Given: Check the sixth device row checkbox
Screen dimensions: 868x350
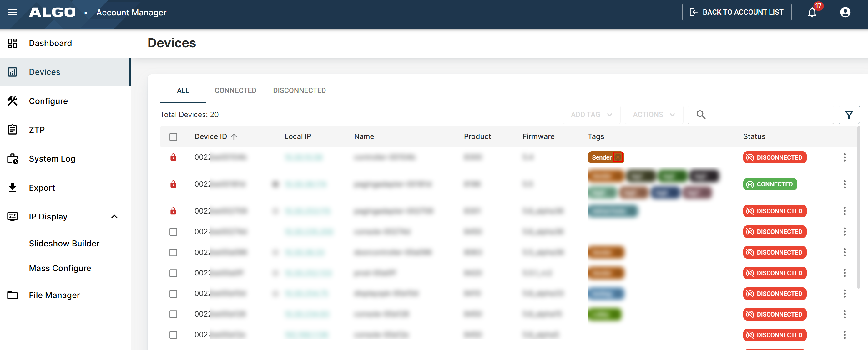Looking at the screenshot, I should pyautogui.click(x=173, y=273).
